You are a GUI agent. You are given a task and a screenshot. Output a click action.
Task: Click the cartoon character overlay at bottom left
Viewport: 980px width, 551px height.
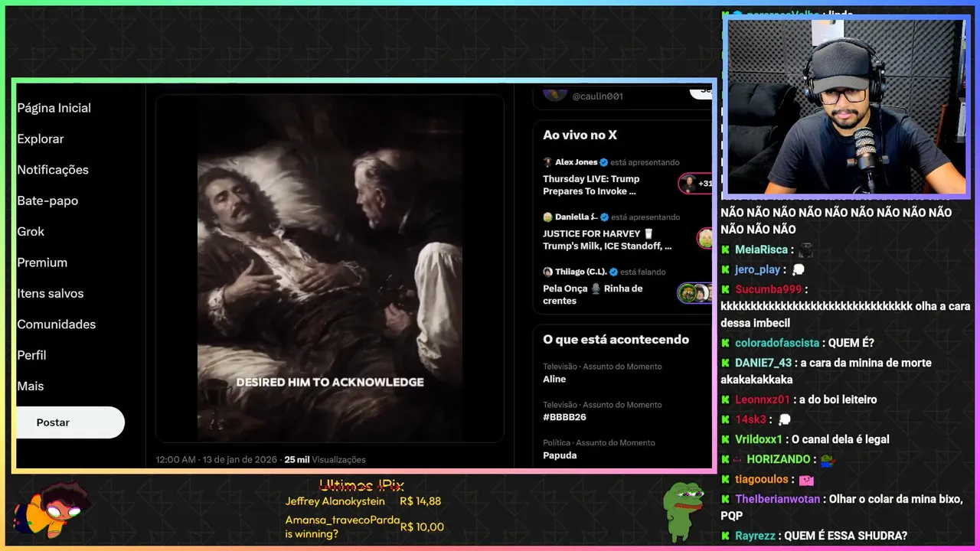[x=53, y=509]
